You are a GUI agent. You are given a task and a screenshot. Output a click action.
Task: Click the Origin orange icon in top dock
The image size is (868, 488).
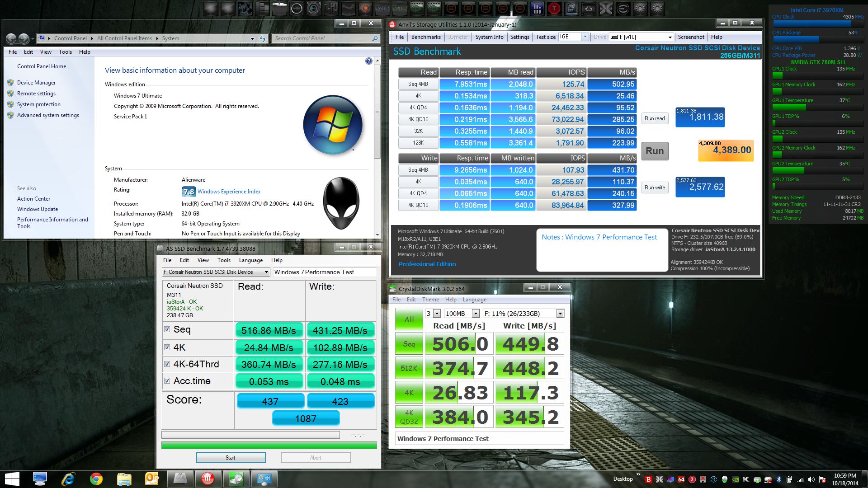365,8
